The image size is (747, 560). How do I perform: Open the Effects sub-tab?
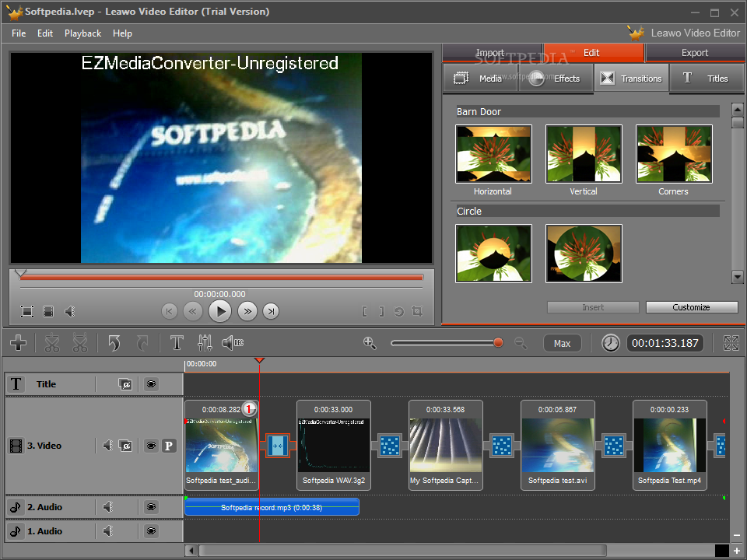pyautogui.click(x=556, y=78)
